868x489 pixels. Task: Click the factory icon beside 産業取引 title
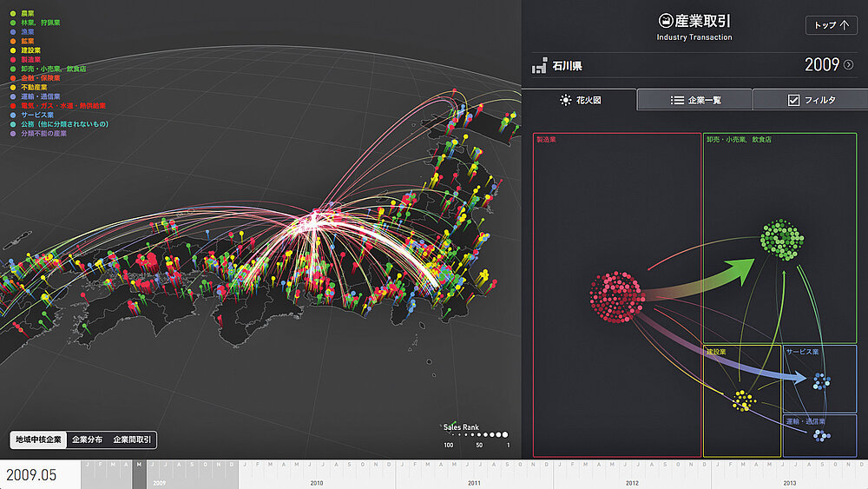click(x=666, y=21)
